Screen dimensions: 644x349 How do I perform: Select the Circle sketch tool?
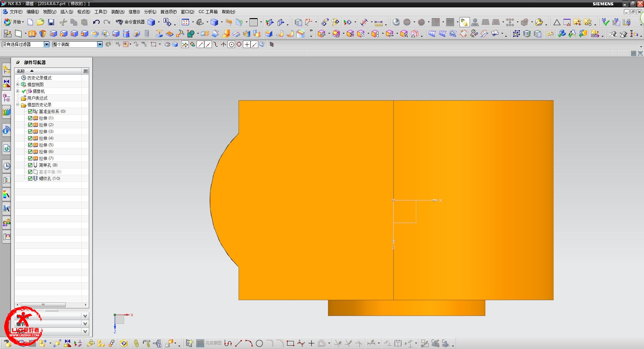pyautogui.click(x=259, y=343)
